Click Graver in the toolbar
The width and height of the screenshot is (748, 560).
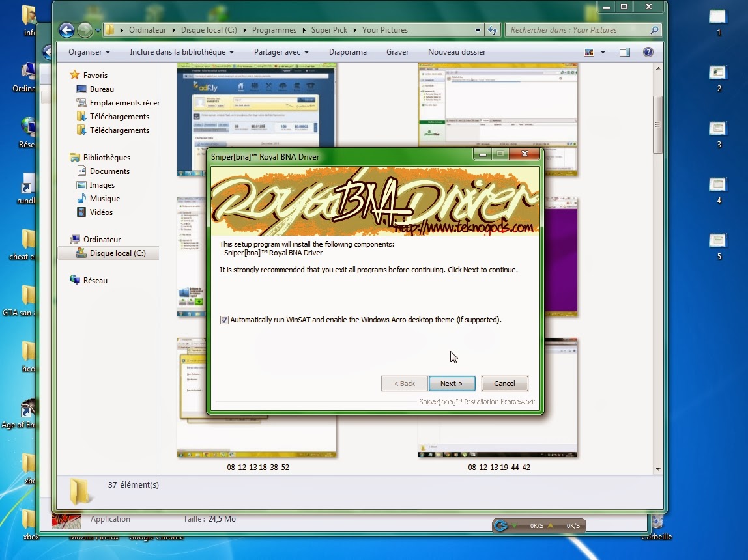[x=397, y=52]
